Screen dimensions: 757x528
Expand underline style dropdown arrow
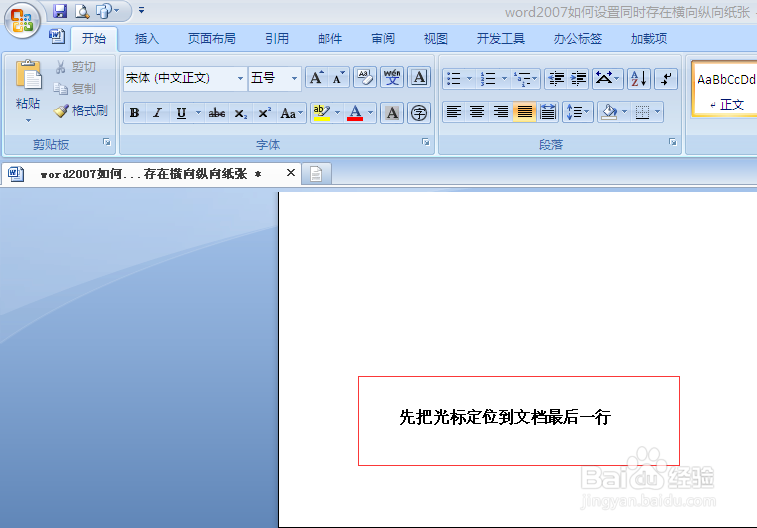click(x=198, y=113)
